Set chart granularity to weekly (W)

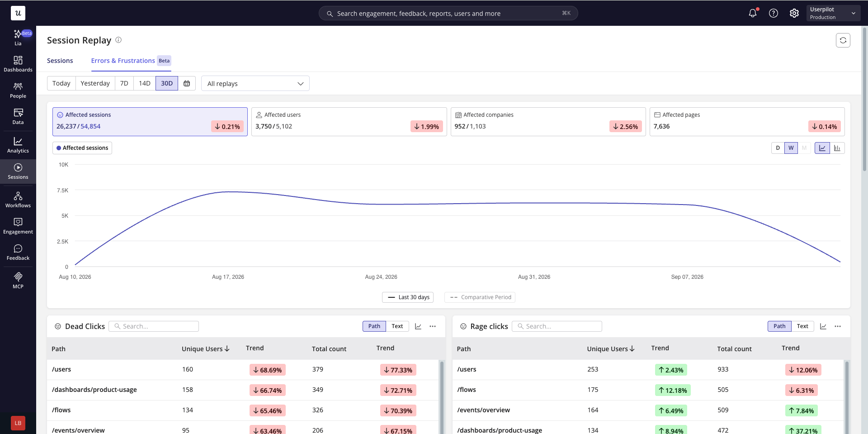click(791, 148)
